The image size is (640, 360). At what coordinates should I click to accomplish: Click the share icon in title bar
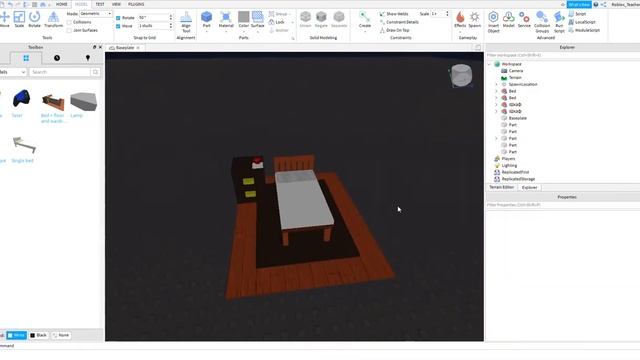[604, 4]
